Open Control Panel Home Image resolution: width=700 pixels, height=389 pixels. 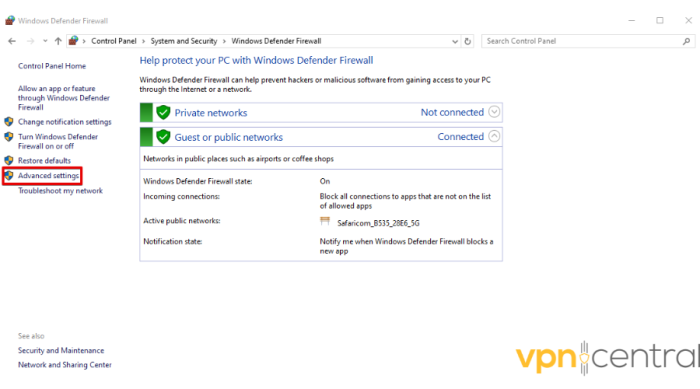click(x=52, y=66)
